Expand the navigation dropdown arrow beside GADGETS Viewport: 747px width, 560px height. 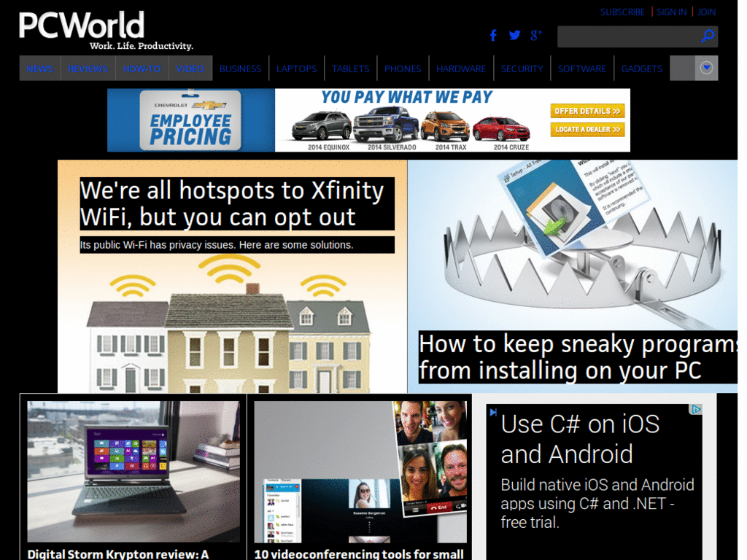[706, 68]
